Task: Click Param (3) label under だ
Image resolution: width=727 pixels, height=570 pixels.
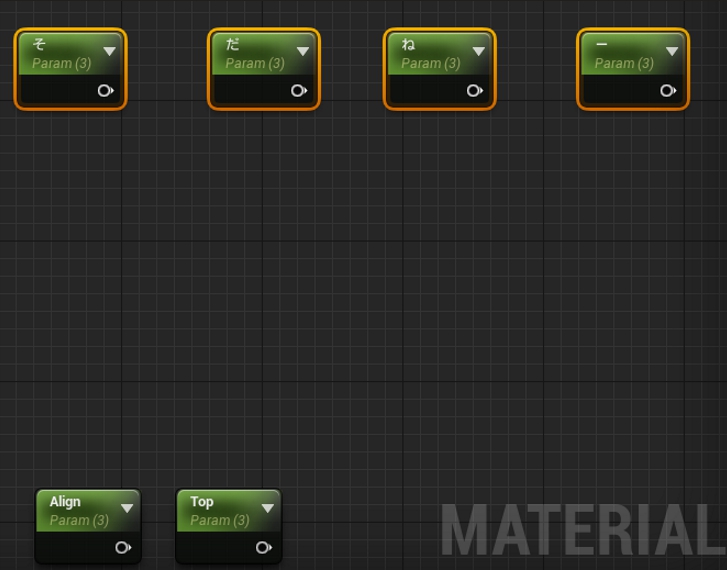Action: click(x=255, y=63)
